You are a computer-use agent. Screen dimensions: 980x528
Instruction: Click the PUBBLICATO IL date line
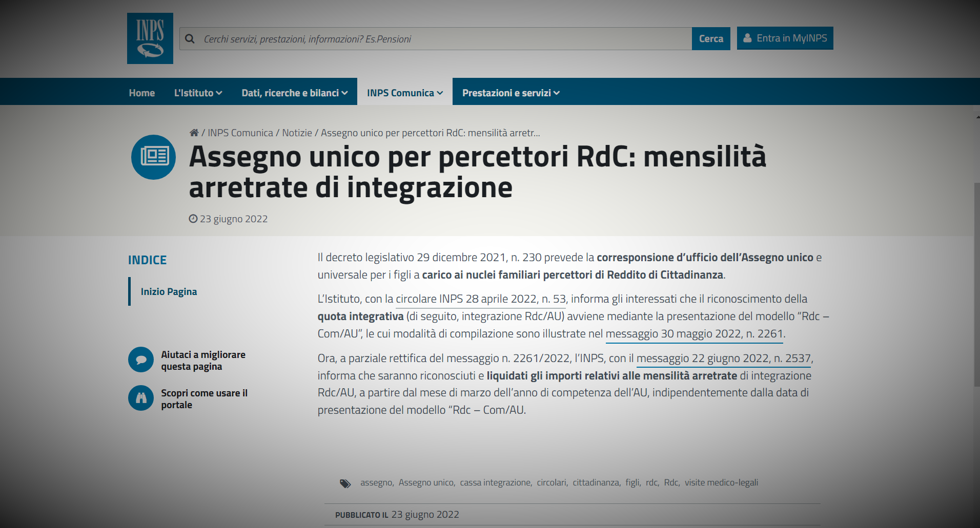click(x=397, y=515)
